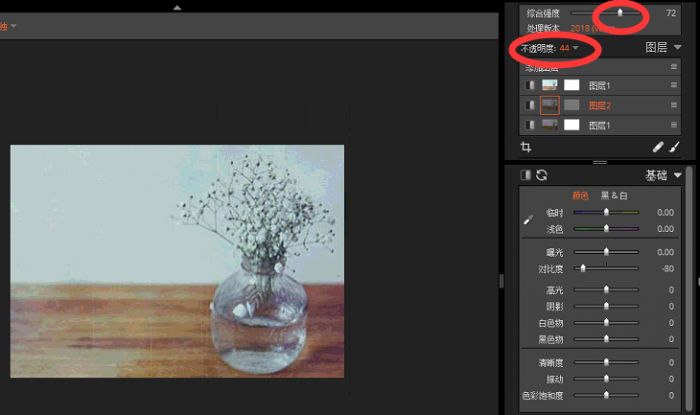700x415 pixels.
Task: Toggle visibility of the bottom 图层1 layer
Action: pyautogui.click(x=529, y=125)
